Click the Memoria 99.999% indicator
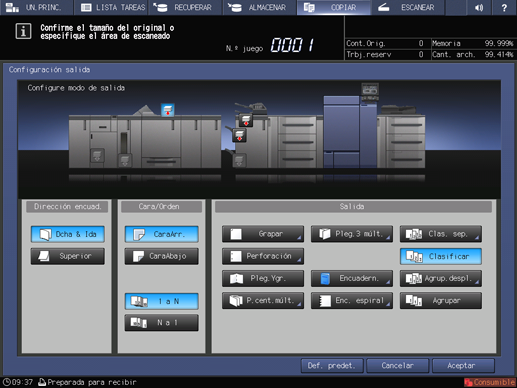Viewport: 517px width, 388px height. point(472,43)
